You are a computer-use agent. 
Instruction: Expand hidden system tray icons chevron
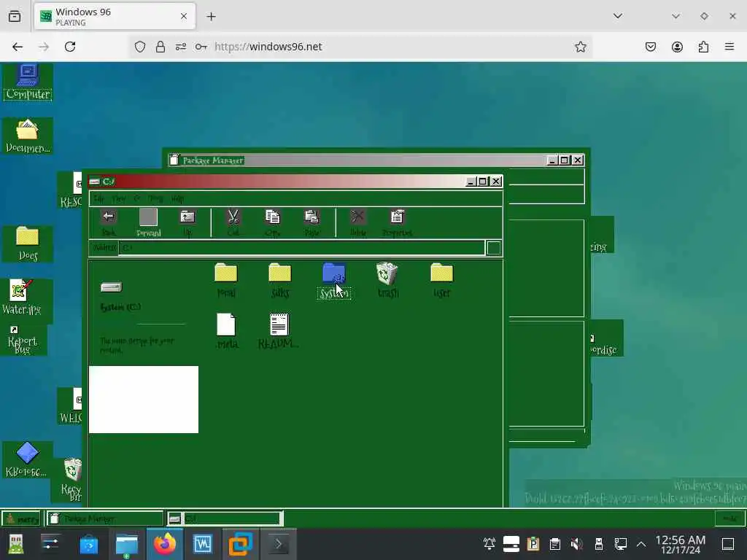(641, 544)
